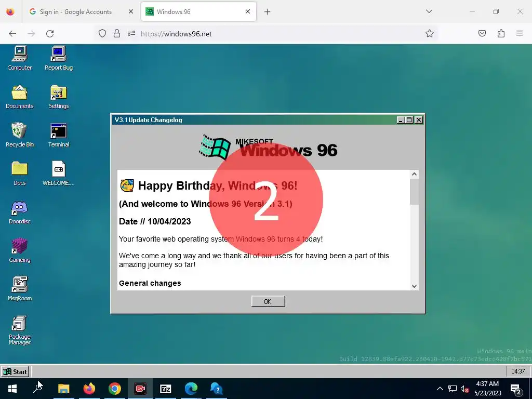The width and height of the screenshot is (532, 399).
Task: Go back one page in Firefox
Action: [12, 34]
